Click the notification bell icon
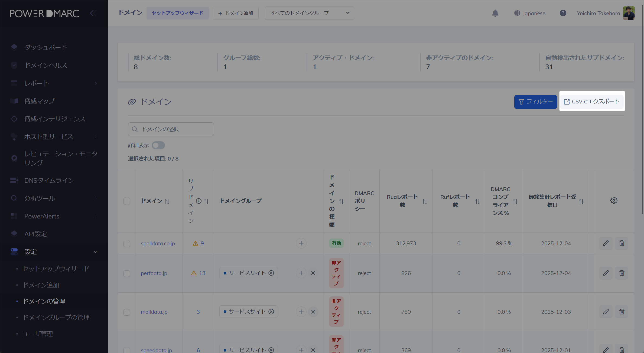 [495, 13]
